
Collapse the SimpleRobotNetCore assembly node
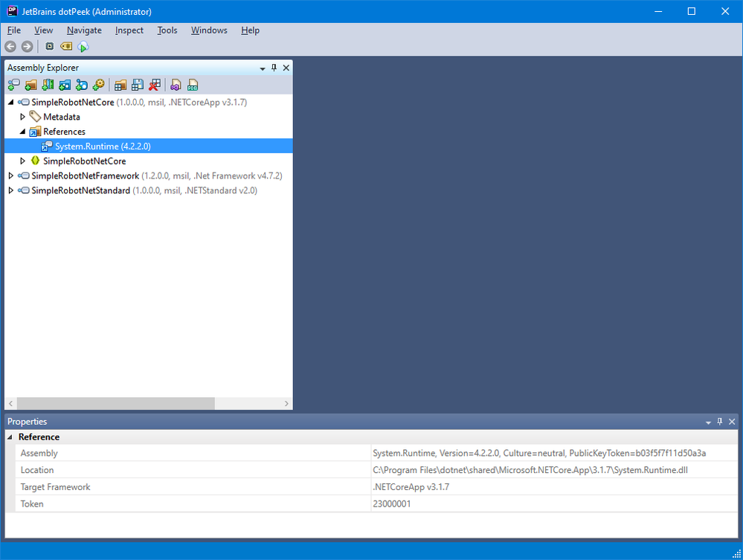11,102
